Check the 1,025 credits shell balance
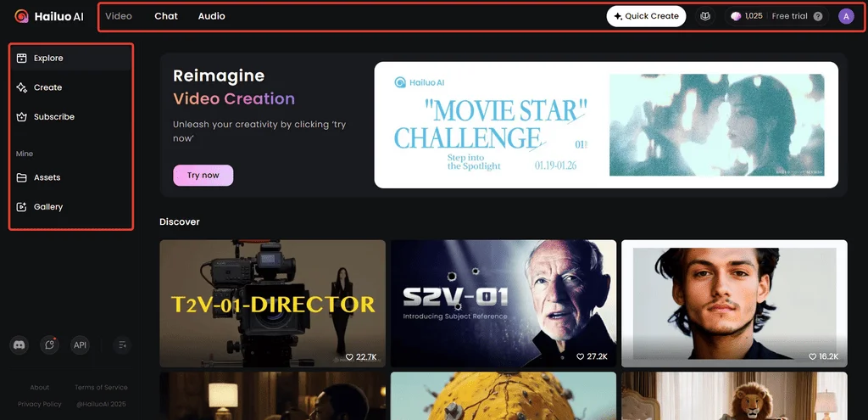 coord(747,16)
